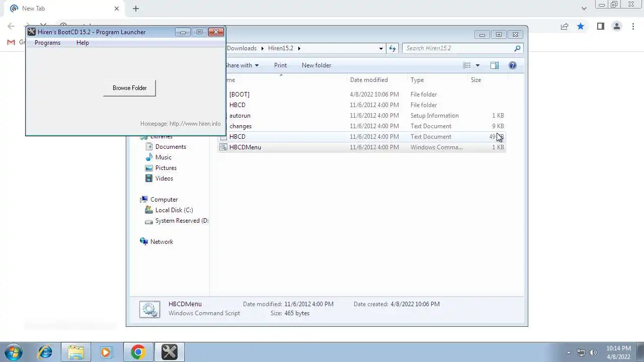This screenshot has width=644, height=362.
Task: Click Hiren15.2 in the address breadcrumb
Action: tap(281, 48)
